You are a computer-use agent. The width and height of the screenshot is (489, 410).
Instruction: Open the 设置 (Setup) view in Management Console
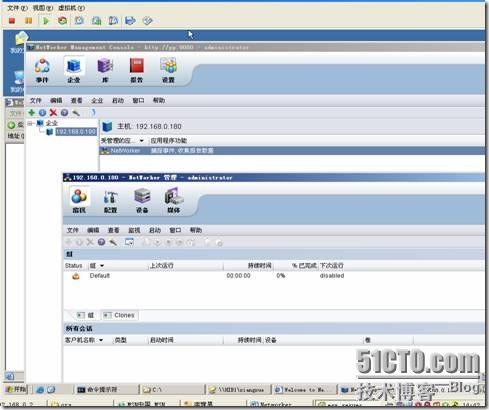point(168,70)
